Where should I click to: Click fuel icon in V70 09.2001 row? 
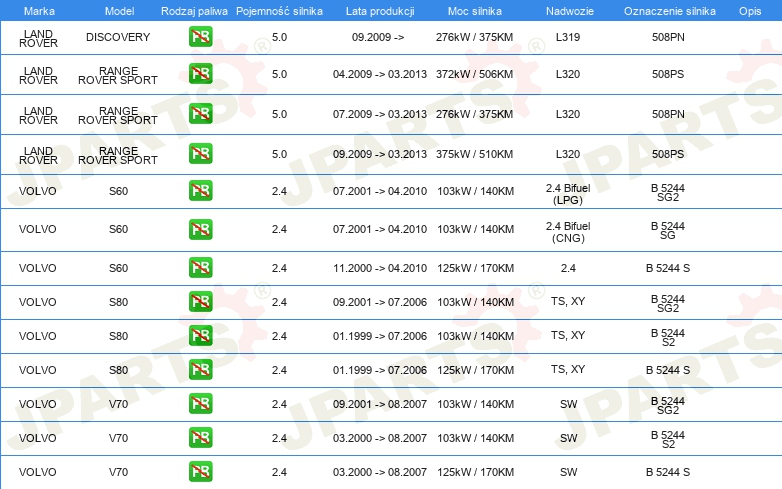(200, 404)
